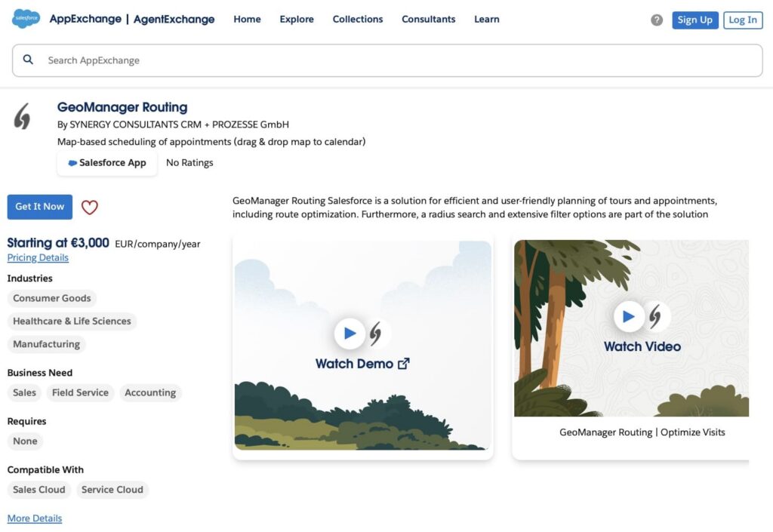Open the Explore menu item
The image size is (773, 532).
point(297,20)
